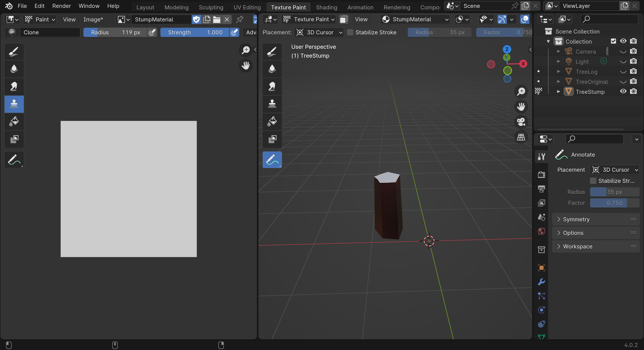The width and height of the screenshot is (644, 350).
Task: Open the Image* menu in image editor
Action: [x=93, y=19]
